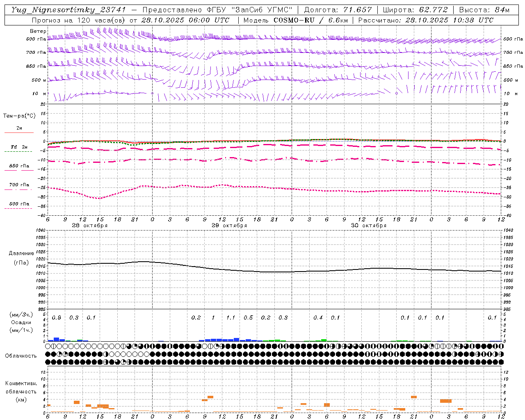Click the 10 м wind level label on left

tap(39, 94)
